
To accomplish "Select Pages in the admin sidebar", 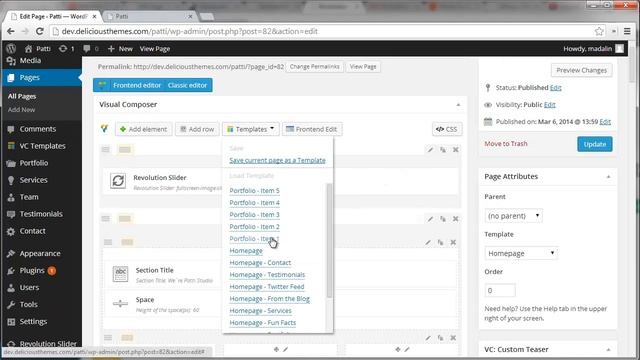I will pyautogui.click(x=29, y=78).
